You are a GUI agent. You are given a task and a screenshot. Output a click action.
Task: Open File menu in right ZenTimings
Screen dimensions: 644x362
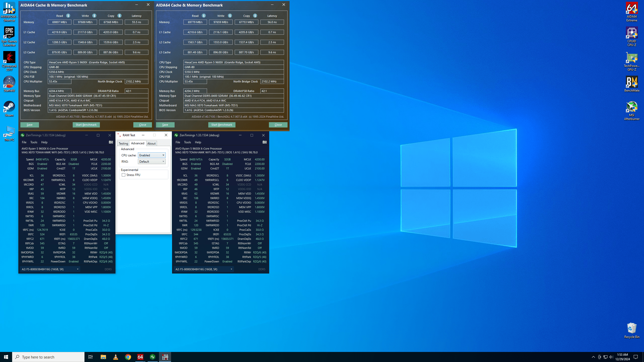tap(178, 142)
